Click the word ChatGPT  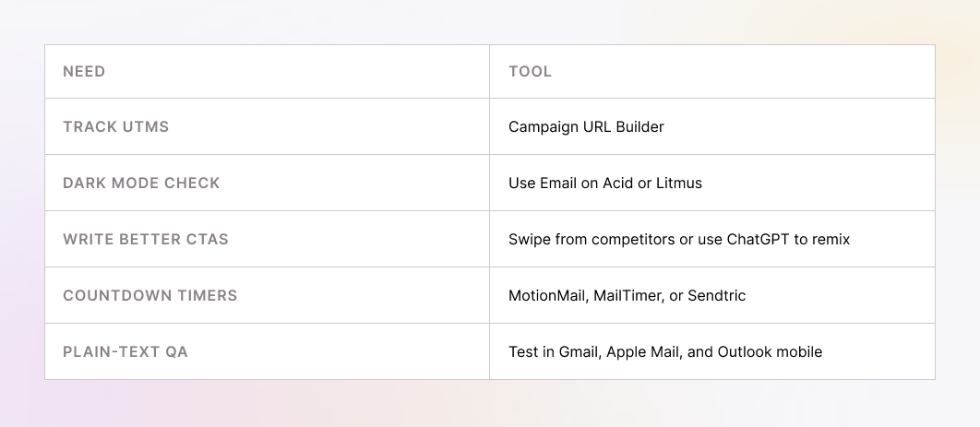(x=759, y=240)
